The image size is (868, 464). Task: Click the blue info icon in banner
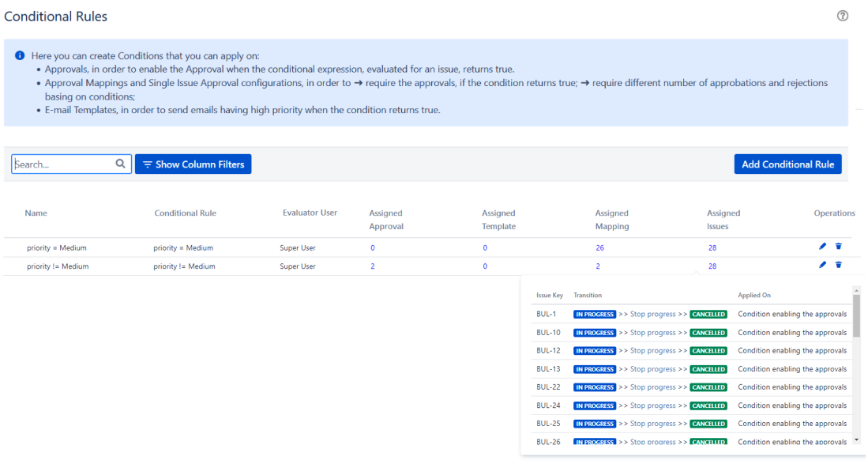click(x=20, y=56)
